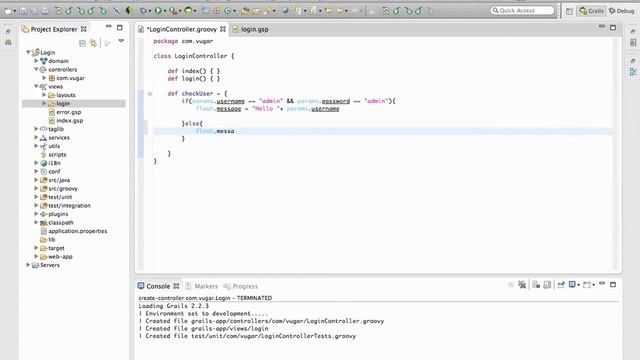Click the dark round Grails command icon
This screenshot has height=360, width=640.
(129, 11)
